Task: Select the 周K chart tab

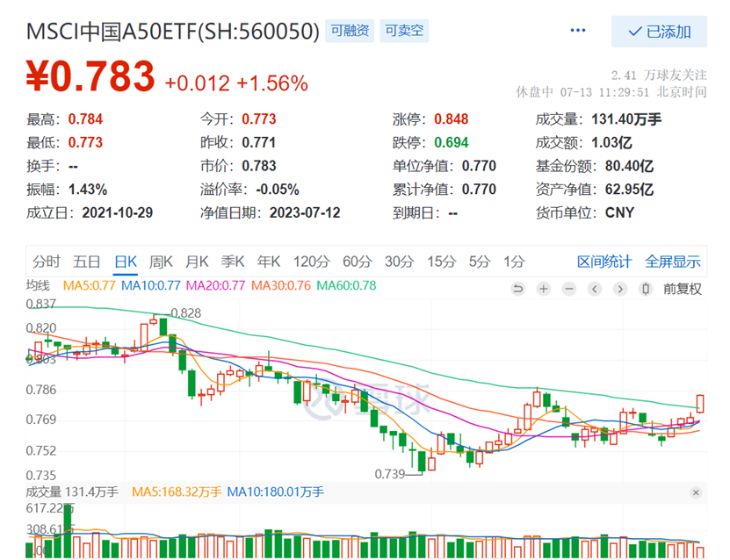Action: (x=161, y=262)
